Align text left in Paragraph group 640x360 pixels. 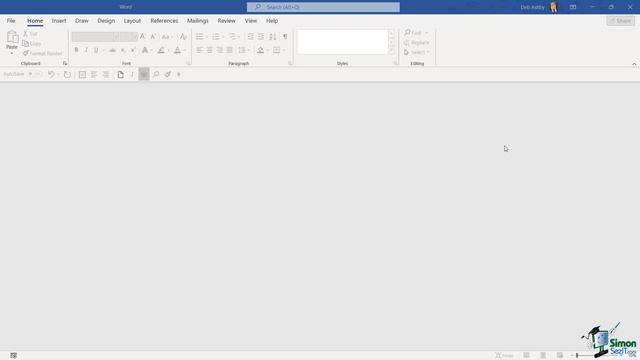pos(199,50)
